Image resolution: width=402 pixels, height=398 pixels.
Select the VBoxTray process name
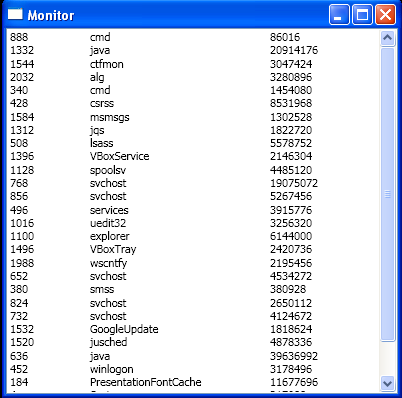(113, 249)
